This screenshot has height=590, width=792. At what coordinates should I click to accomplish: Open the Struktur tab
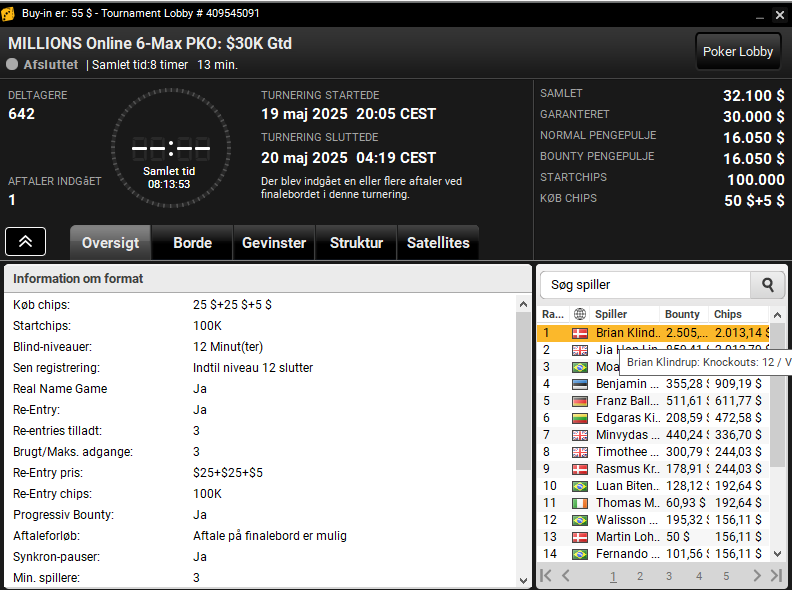click(356, 243)
